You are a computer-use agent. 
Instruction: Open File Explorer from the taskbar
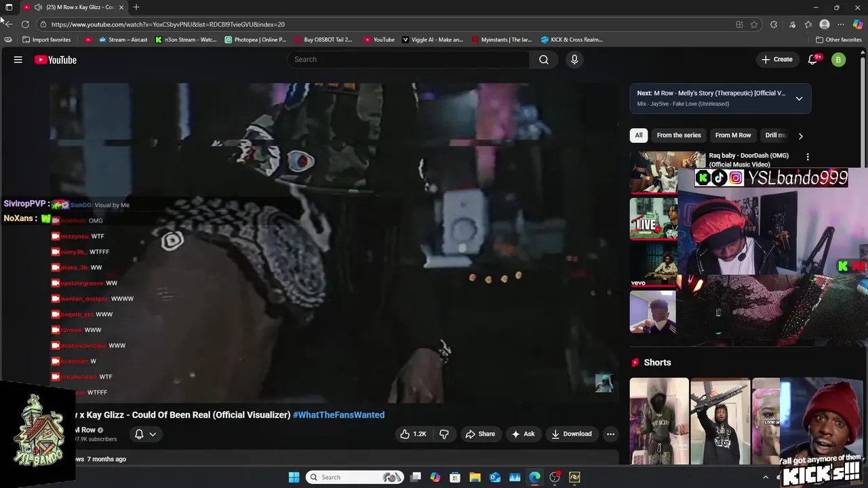tap(475, 477)
